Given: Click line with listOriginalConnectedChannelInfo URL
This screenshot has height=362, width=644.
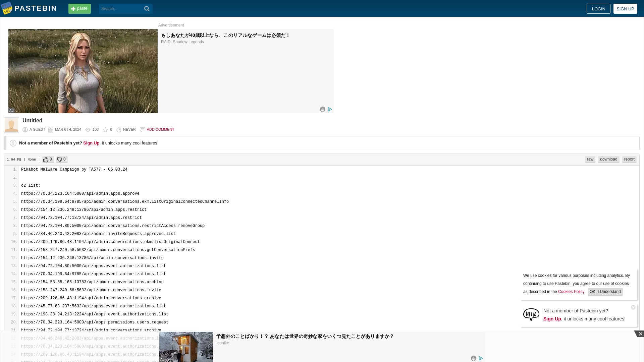Looking at the screenshot, I should [125, 202].
